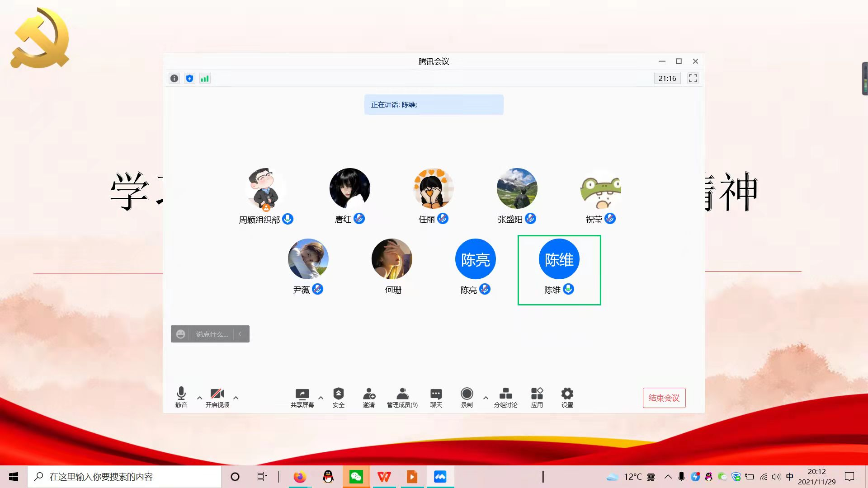Image resolution: width=868 pixels, height=488 pixels.
Task: Click microphone icon beside 周颖组织部
Action: click(288, 219)
